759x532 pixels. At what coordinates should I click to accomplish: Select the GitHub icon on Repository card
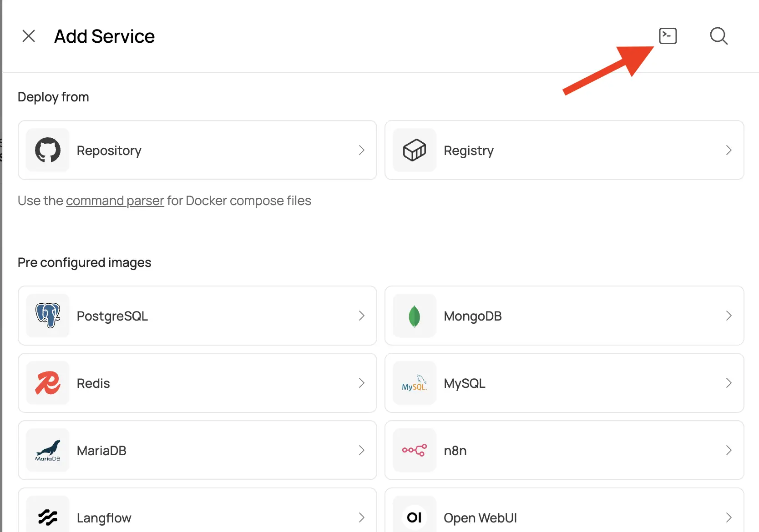pos(47,150)
